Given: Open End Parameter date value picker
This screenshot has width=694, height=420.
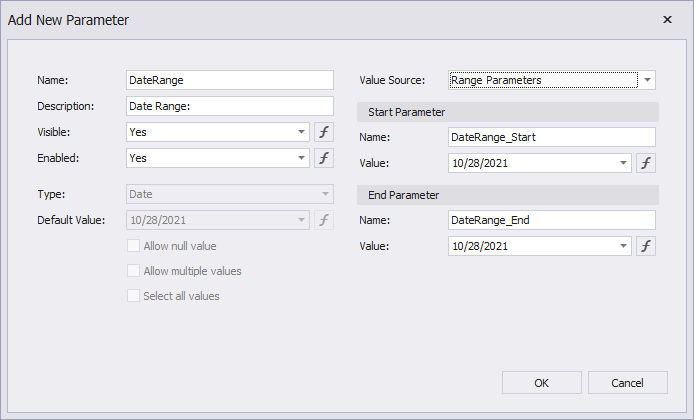Looking at the screenshot, I should [623, 246].
